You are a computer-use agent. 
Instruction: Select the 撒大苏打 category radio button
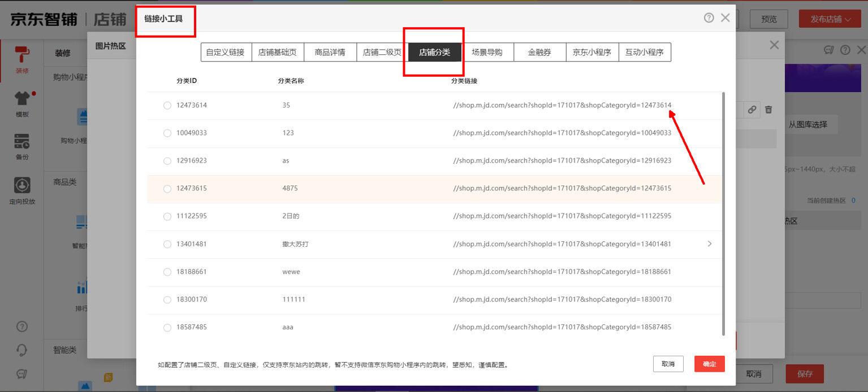(x=167, y=244)
